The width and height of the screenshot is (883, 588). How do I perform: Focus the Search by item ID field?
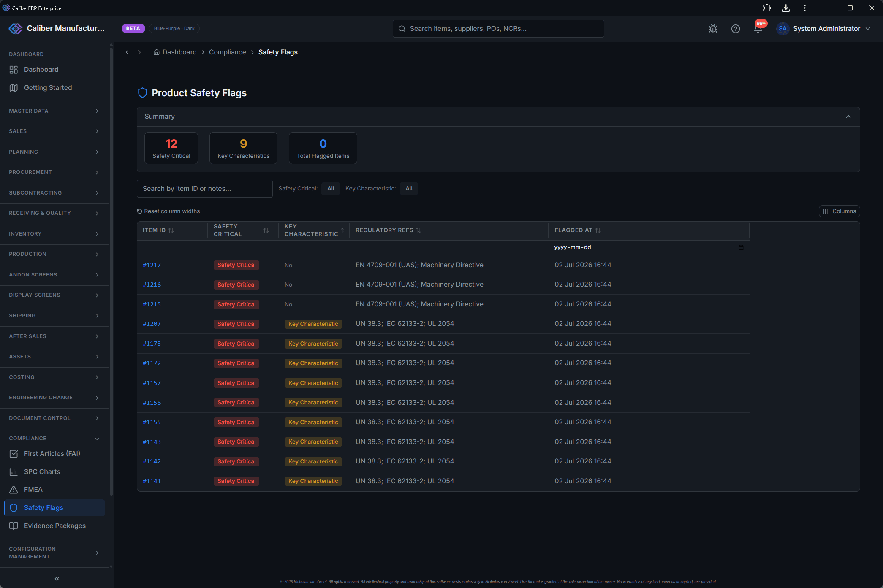pyautogui.click(x=205, y=189)
